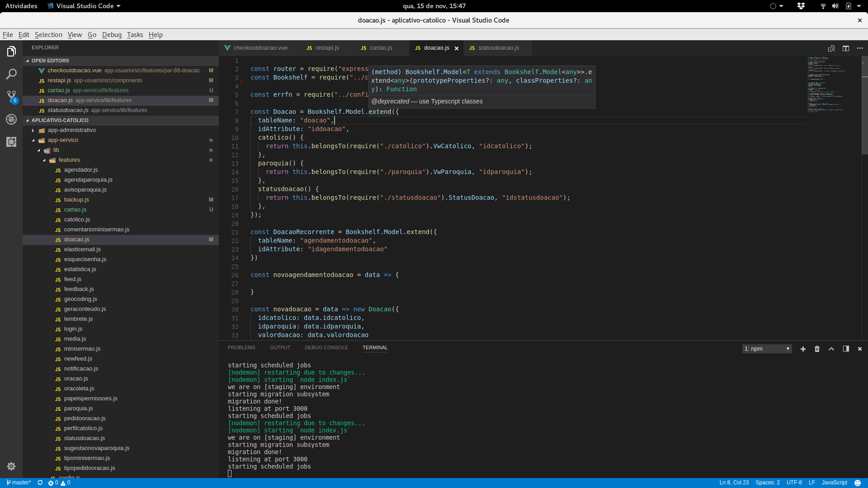This screenshot has height=488, width=868.
Task: Open the File menu
Action: click(x=8, y=35)
